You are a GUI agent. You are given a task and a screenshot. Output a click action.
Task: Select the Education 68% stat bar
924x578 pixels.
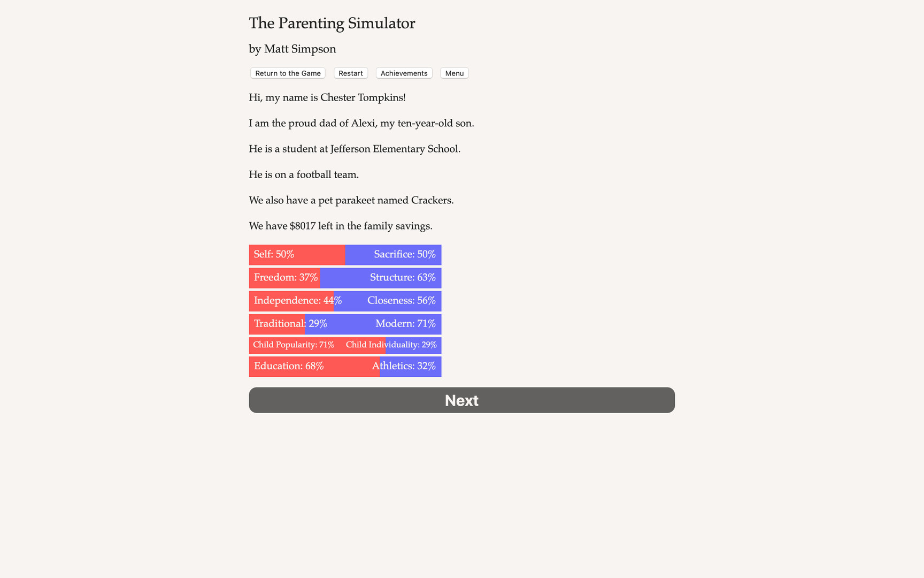(314, 366)
